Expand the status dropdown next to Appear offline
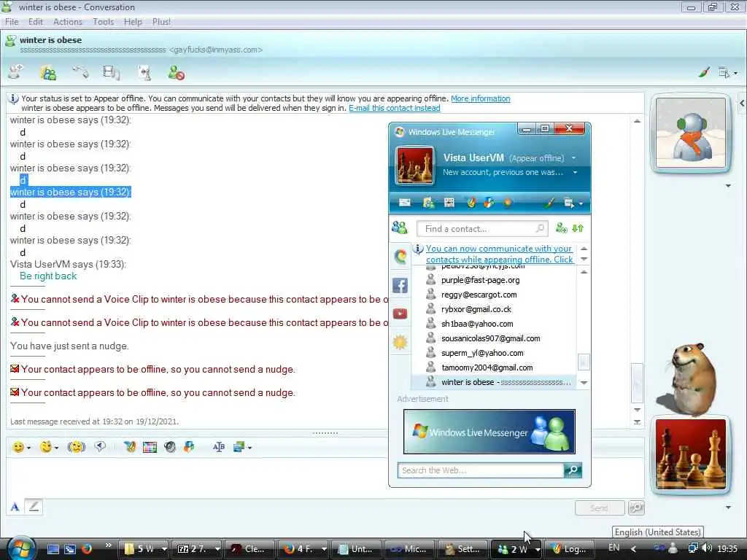Screen dimensions: 747x560 pyautogui.click(x=573, y=157)
